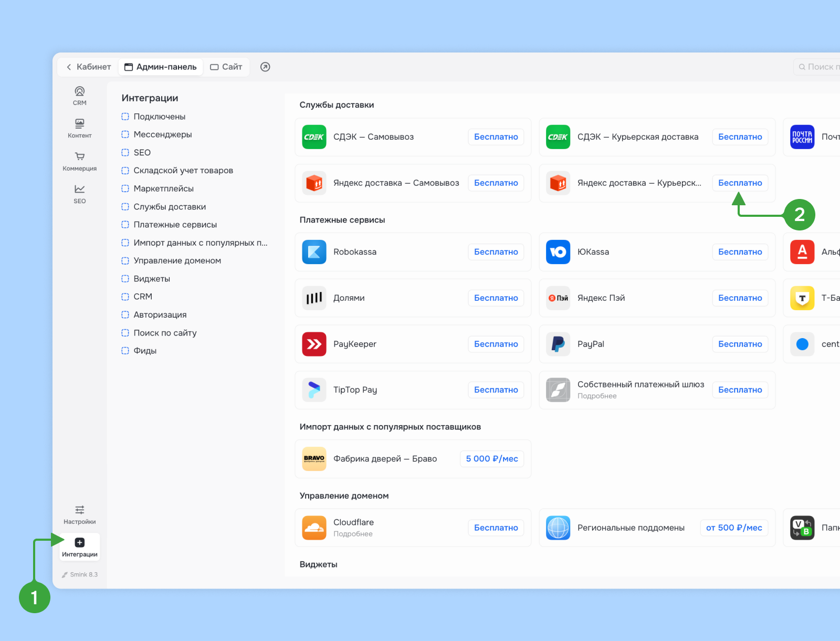Select the Авторизация category

click(154, 314)
